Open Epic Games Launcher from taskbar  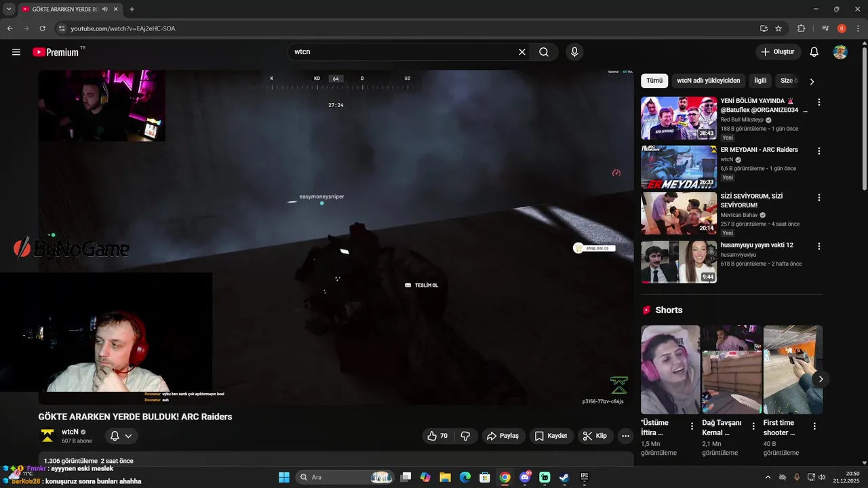[x=584, y=477]
